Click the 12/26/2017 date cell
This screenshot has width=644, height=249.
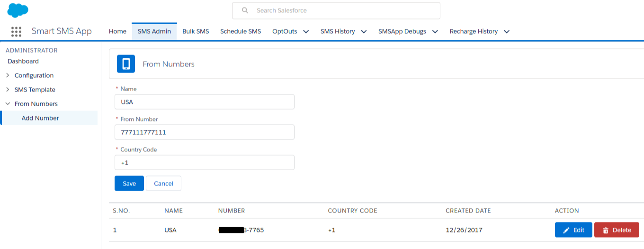coord(464,230)
